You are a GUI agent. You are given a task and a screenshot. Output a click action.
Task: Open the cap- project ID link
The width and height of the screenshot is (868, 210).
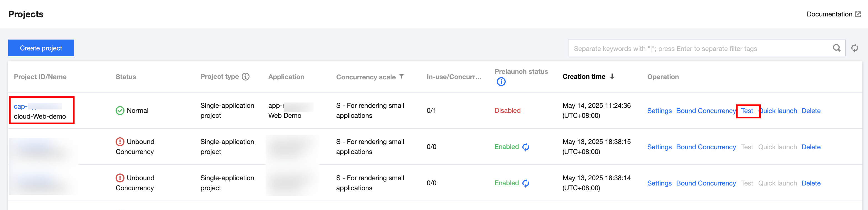click(21, 106)
